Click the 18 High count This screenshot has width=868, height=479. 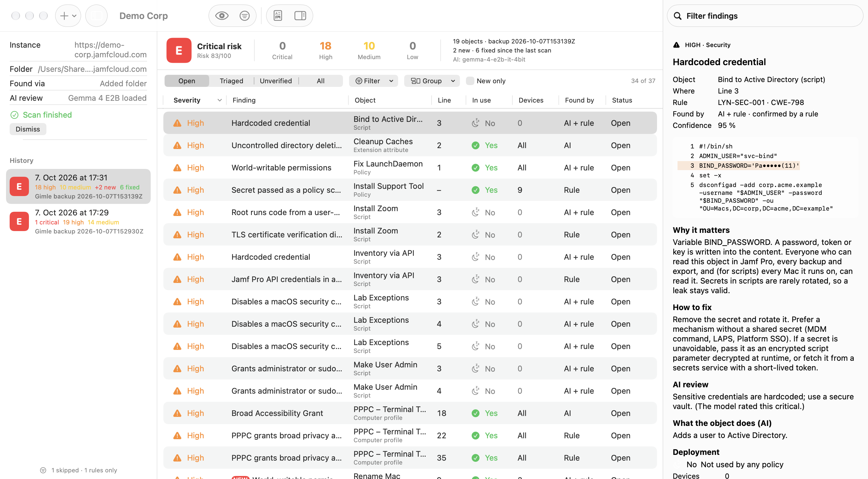click(x=325, y=51)
